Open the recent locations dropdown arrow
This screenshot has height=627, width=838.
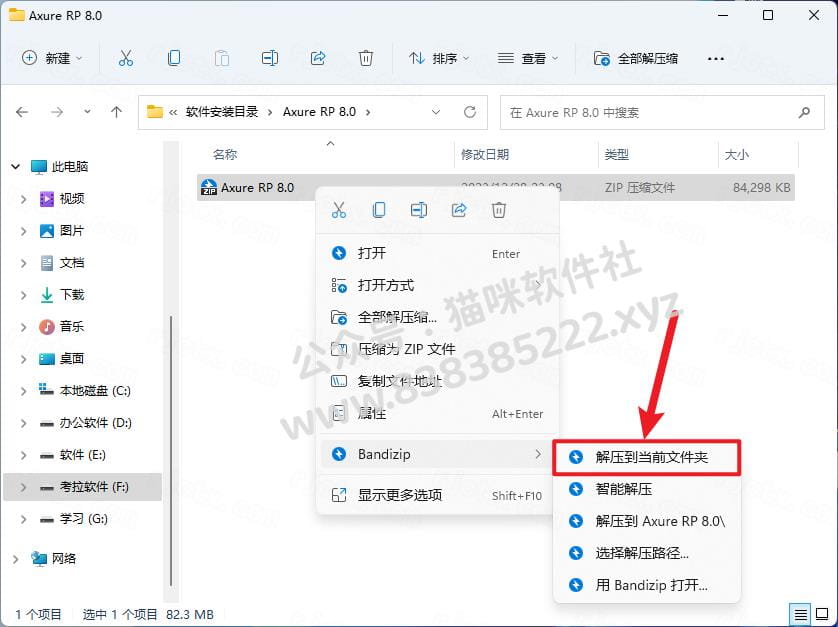pos(87,112)
